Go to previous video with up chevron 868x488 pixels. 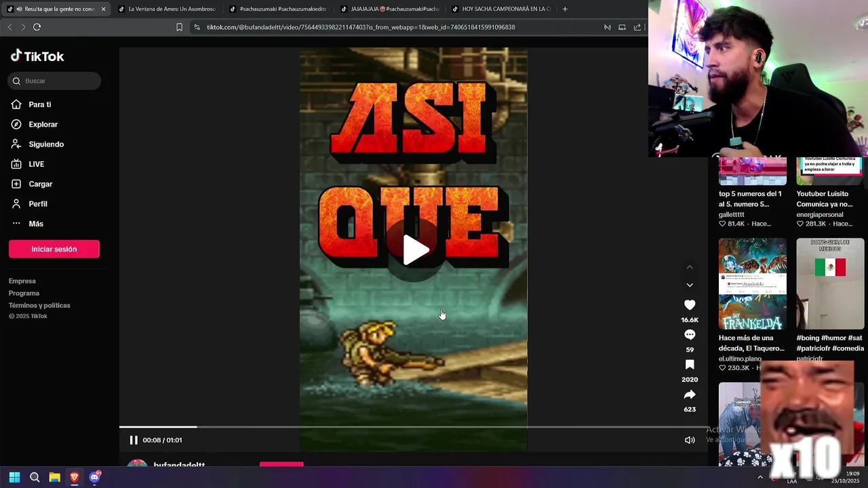tap(690, 267)
